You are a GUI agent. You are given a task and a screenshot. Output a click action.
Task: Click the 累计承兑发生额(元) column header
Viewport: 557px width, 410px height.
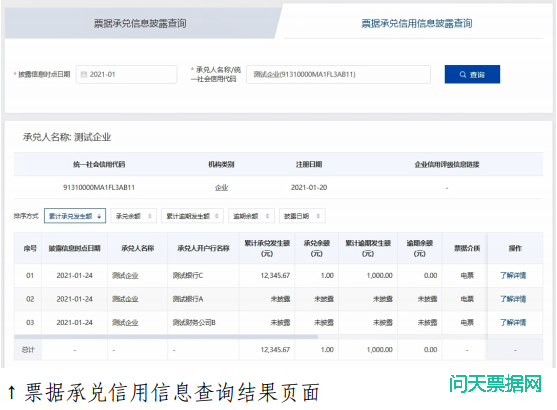(x=267, y=248)
